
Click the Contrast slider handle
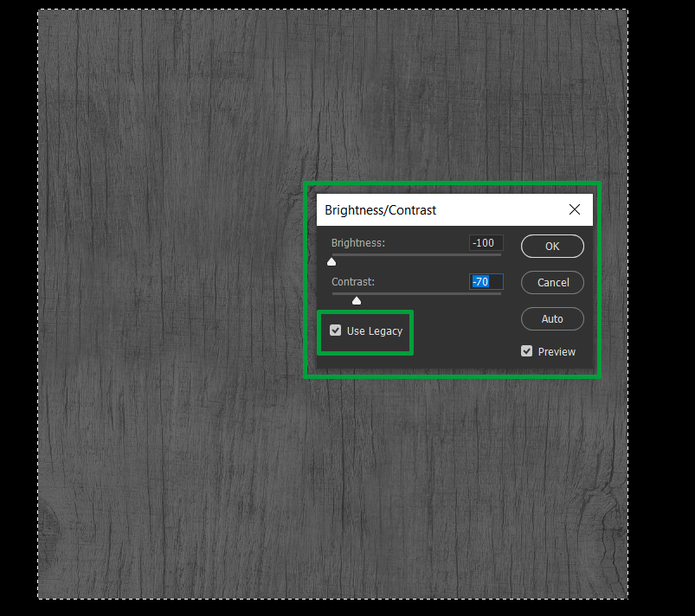[x=357, y=301]
